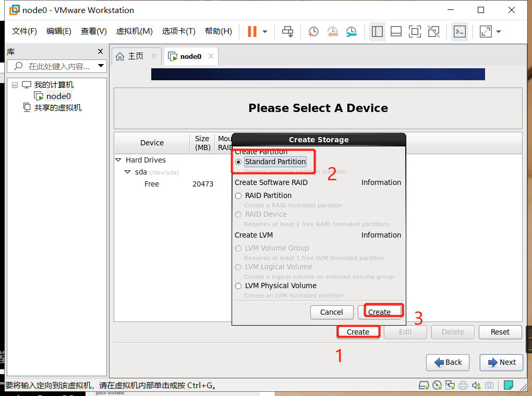Viewport: 532px width, 396px height.
Task: Click the hard disk status icon
Action: pos(424,385)
